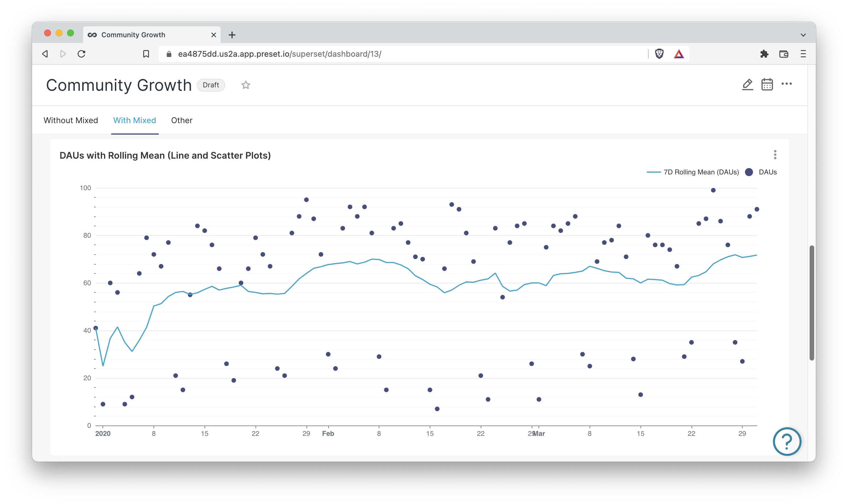
Task: Open the schedule calendar icon
Action: (767, 84)
